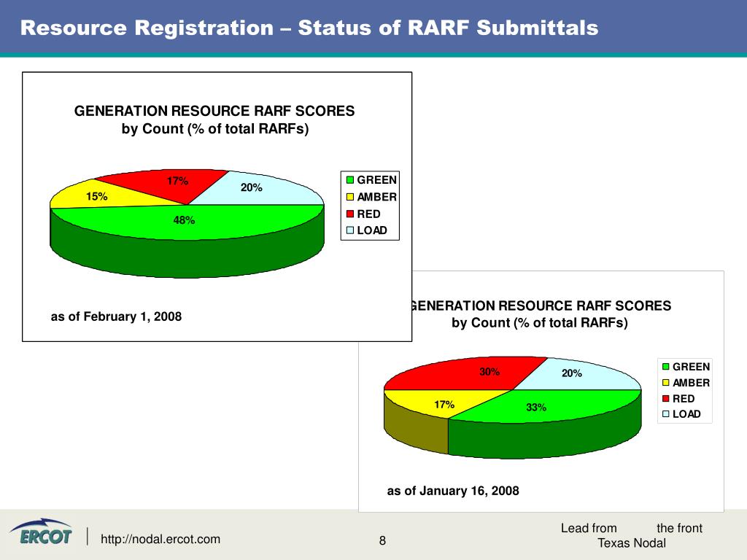Click the green legend swatch in February chart

350,180
